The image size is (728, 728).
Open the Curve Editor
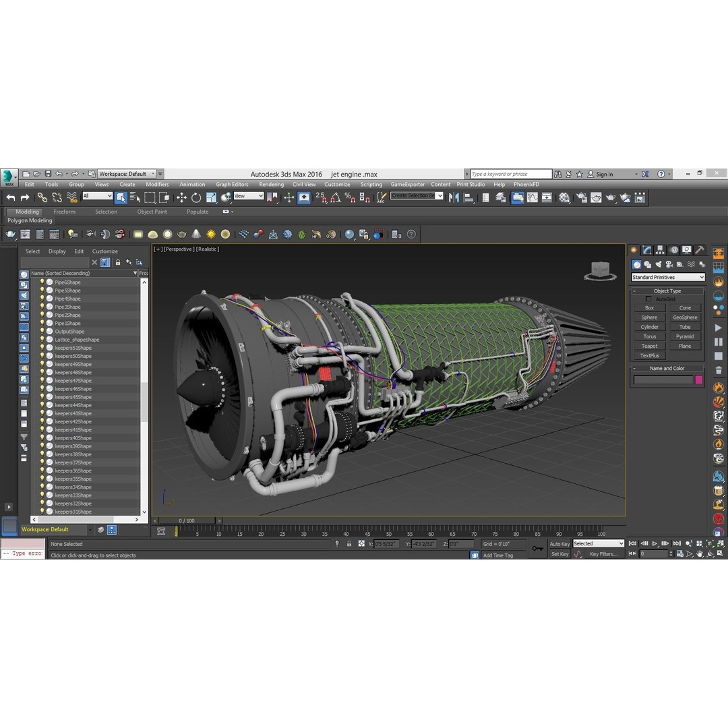tap(532, 198)
